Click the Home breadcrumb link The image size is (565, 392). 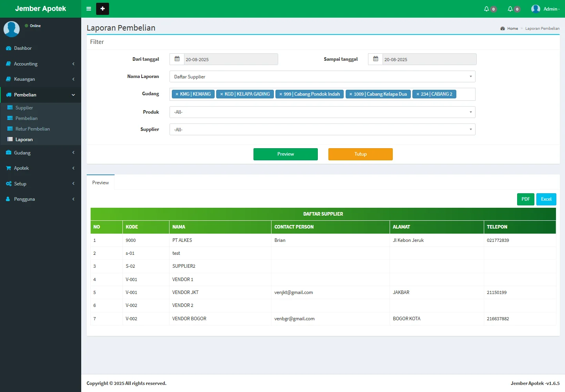click(512, 29)
